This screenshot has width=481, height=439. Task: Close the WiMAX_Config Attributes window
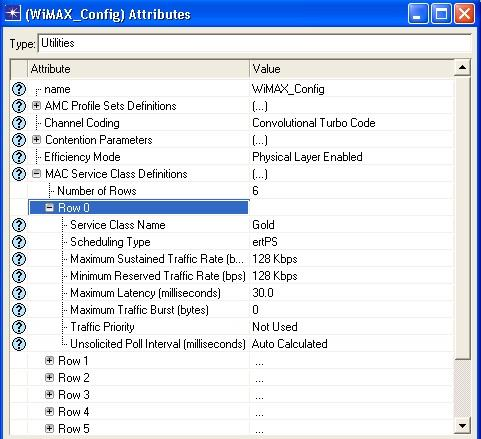pos(464,14)
